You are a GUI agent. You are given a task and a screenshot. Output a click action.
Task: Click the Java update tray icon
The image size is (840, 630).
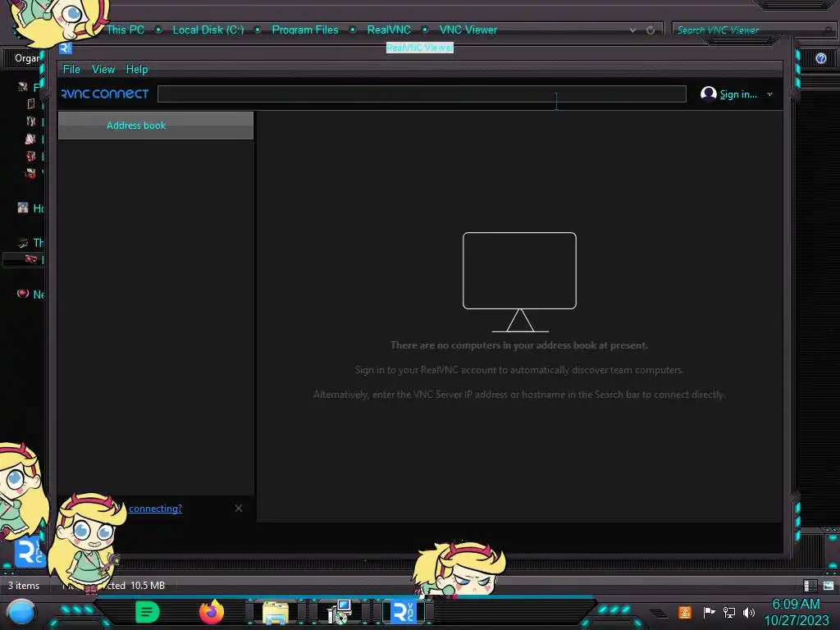tap(685, 612)
